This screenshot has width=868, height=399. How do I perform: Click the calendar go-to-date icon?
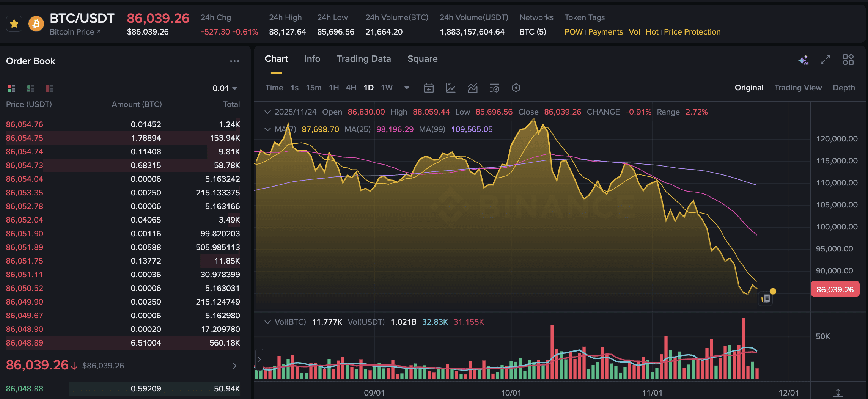[x=429, y=88]
